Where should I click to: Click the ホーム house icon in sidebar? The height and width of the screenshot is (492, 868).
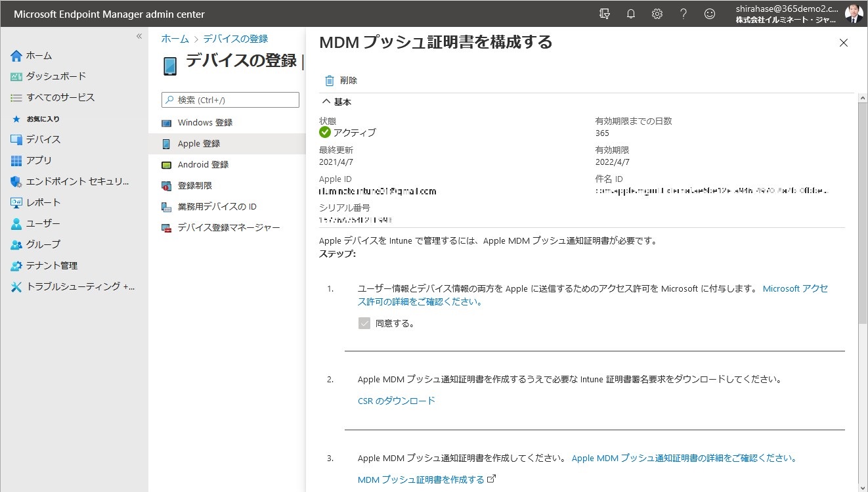(x=16, y=56)
